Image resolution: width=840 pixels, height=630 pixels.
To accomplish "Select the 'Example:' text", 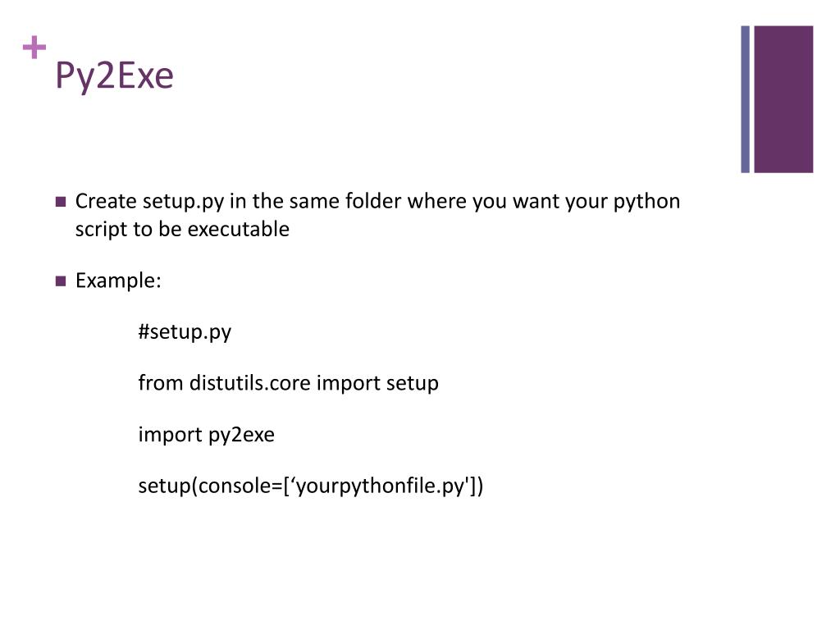I will pos(118,281).
